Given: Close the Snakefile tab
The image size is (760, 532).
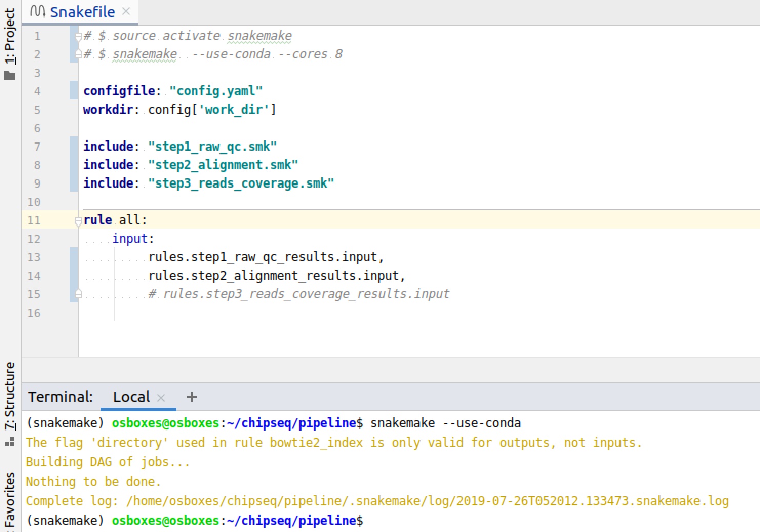Looking at the screenshot, I should [x=126, y=10].
